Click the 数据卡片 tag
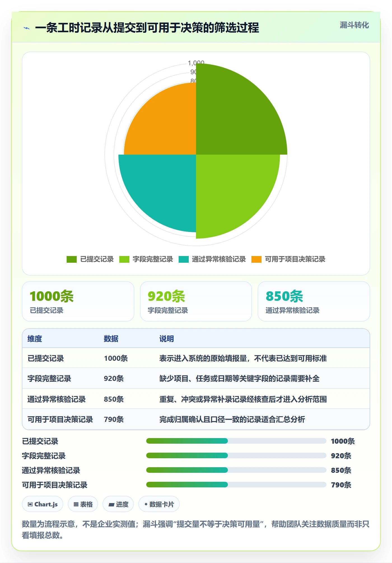The width and height of the screenshot is (392, 563). (x=159, y=504)
